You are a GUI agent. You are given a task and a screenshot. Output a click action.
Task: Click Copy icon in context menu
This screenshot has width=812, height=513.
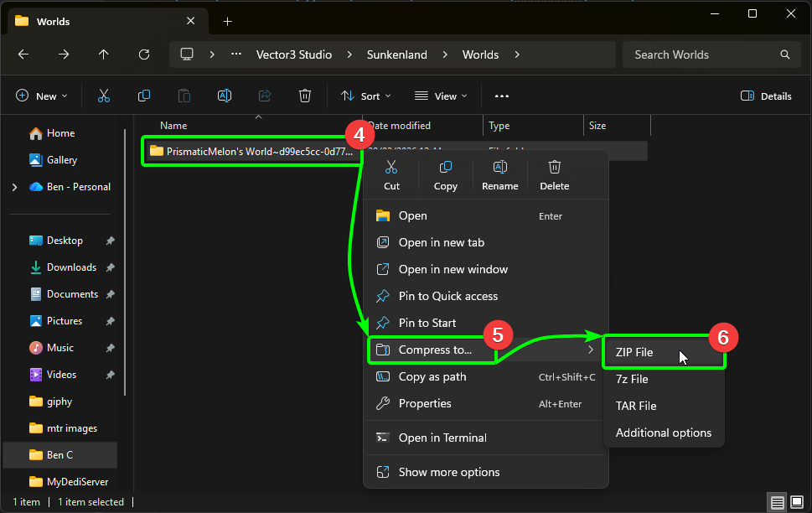point(446,175)
